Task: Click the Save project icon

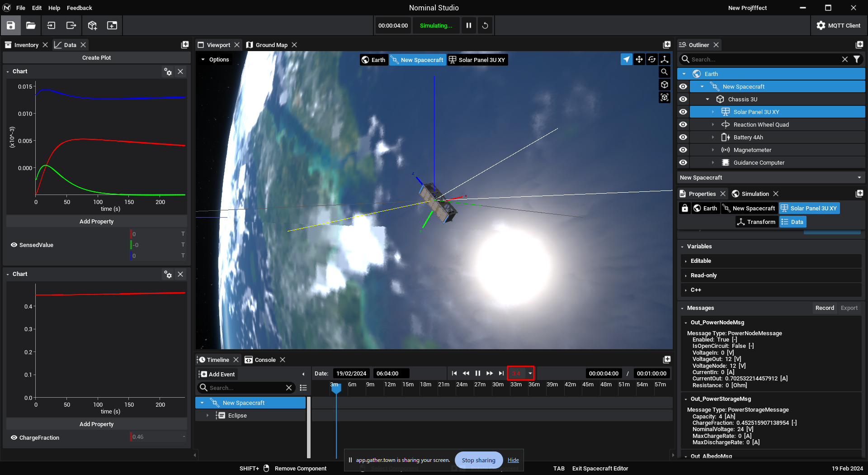Action: [x=11, y=25]
